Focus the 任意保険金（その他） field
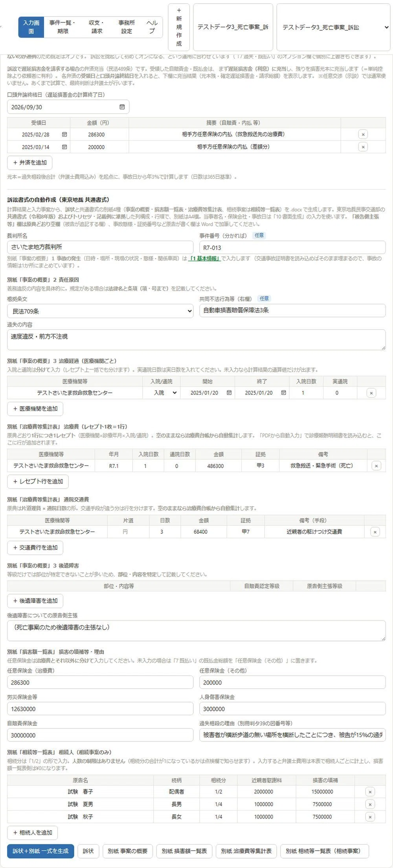Image resolution: width=393 pixels, height=868 pixels. point(292,683)
